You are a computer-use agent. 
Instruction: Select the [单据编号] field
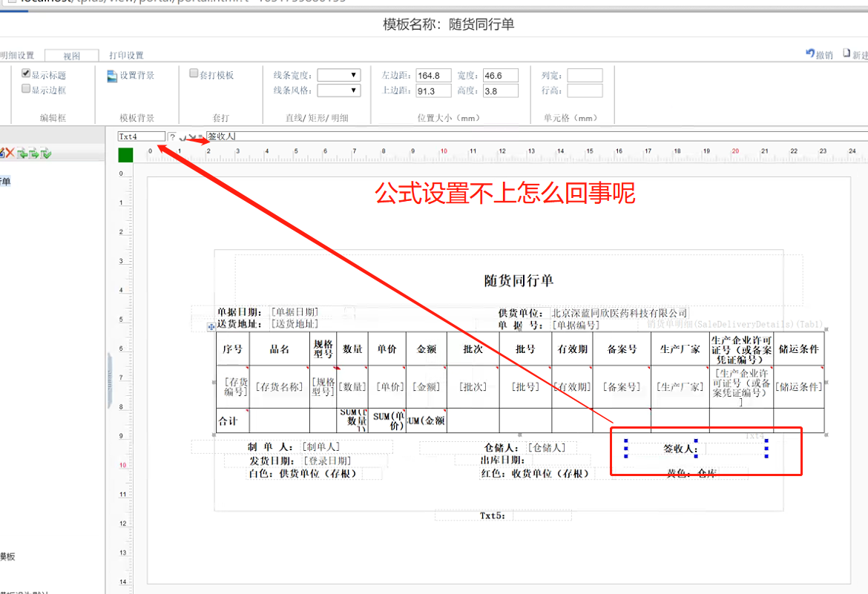pyautogui.click(x=576, y=325)
